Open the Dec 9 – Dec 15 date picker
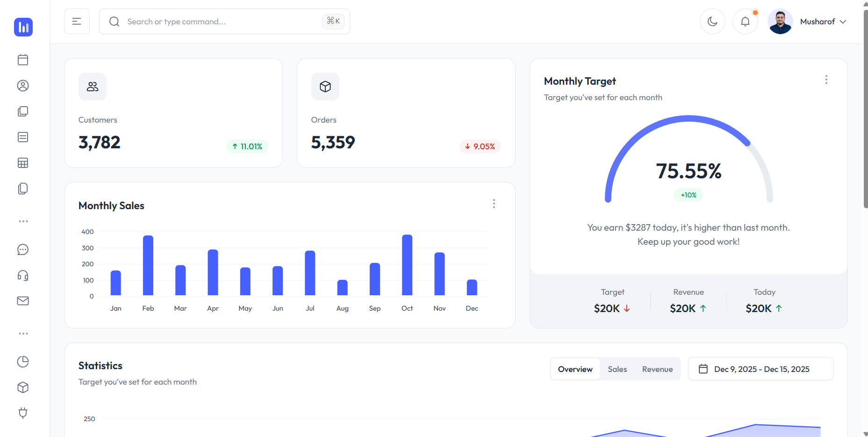The height and width of the screenshot is (437, 868). [x=760, y=369]
